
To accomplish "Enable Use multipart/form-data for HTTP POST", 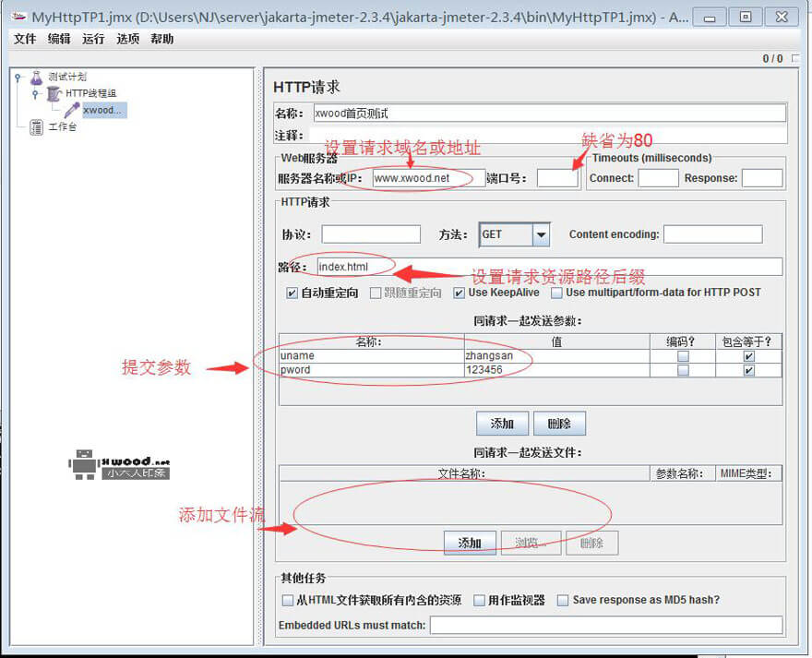I will click(556, 293).
